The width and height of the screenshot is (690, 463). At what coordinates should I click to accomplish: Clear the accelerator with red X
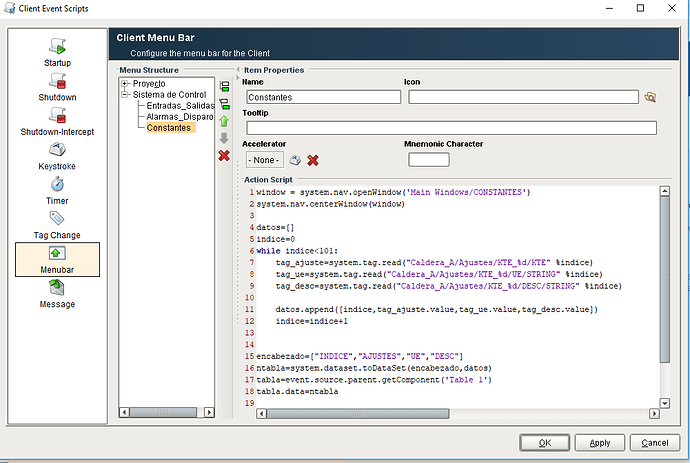pos(313,160)
